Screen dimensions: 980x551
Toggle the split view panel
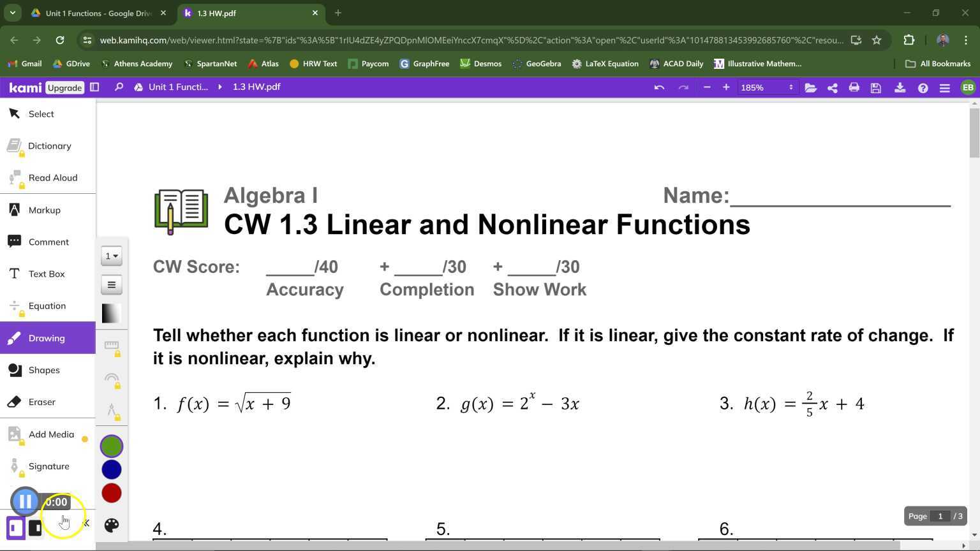coord(94,87)
